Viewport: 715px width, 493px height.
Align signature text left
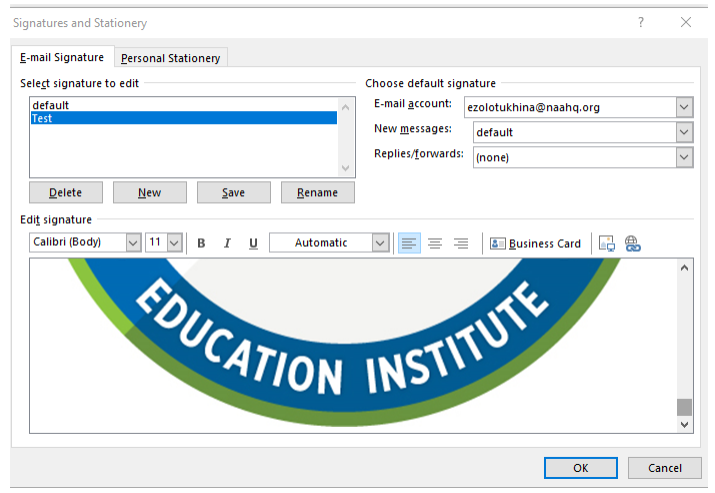(409, 243)
